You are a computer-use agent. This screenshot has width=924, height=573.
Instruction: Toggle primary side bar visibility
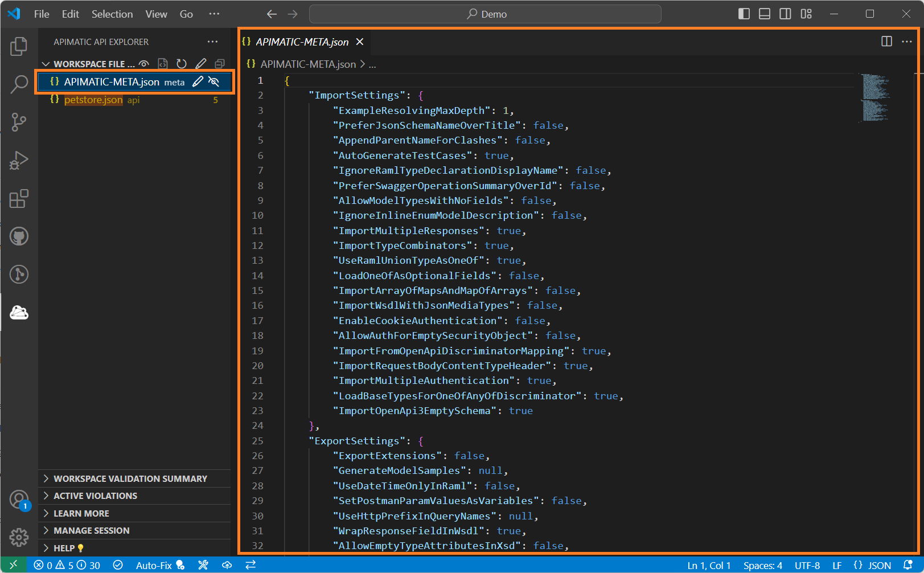(x=744, y=14)
